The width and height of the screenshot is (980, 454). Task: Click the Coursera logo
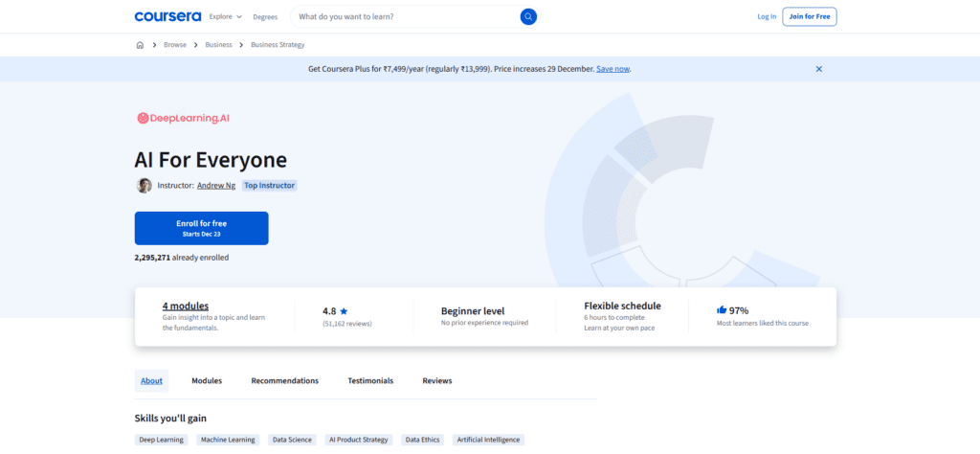point(167,16)
